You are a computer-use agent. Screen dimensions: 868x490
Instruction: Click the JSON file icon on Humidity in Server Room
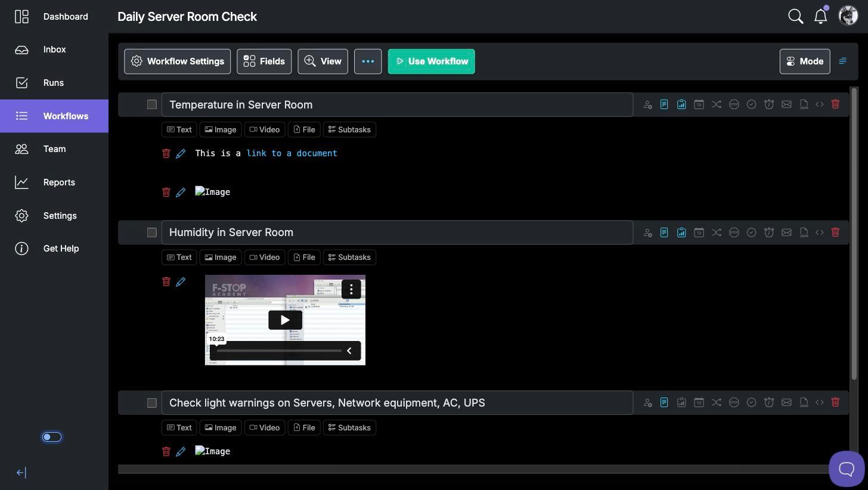804,232
